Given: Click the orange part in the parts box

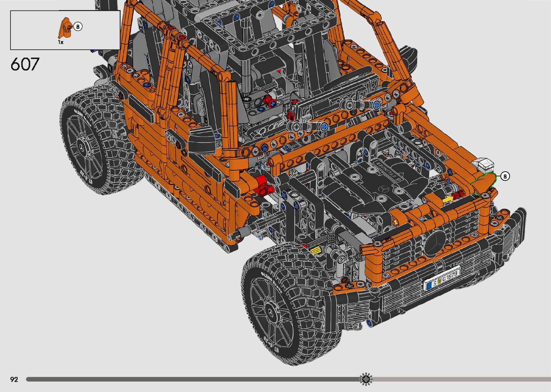Looking at the screenshot, I should pyautogui.click(x=65, y=28).
